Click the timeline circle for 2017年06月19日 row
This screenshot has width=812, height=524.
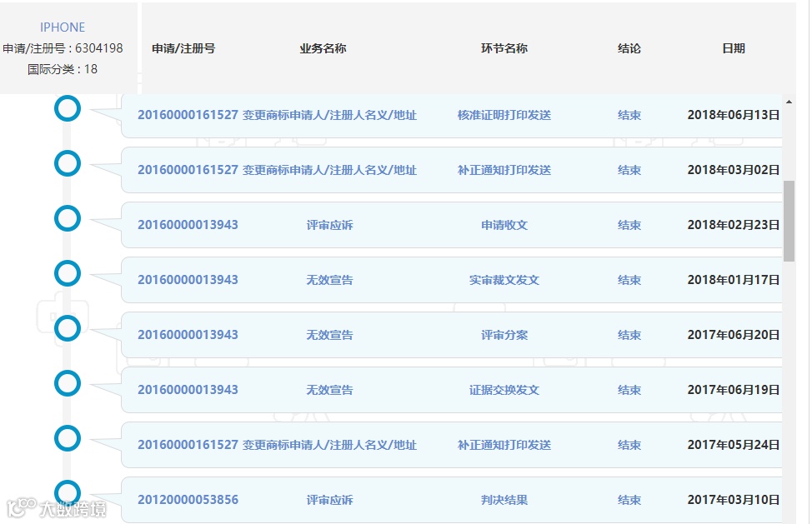click(x=68, y=383)
